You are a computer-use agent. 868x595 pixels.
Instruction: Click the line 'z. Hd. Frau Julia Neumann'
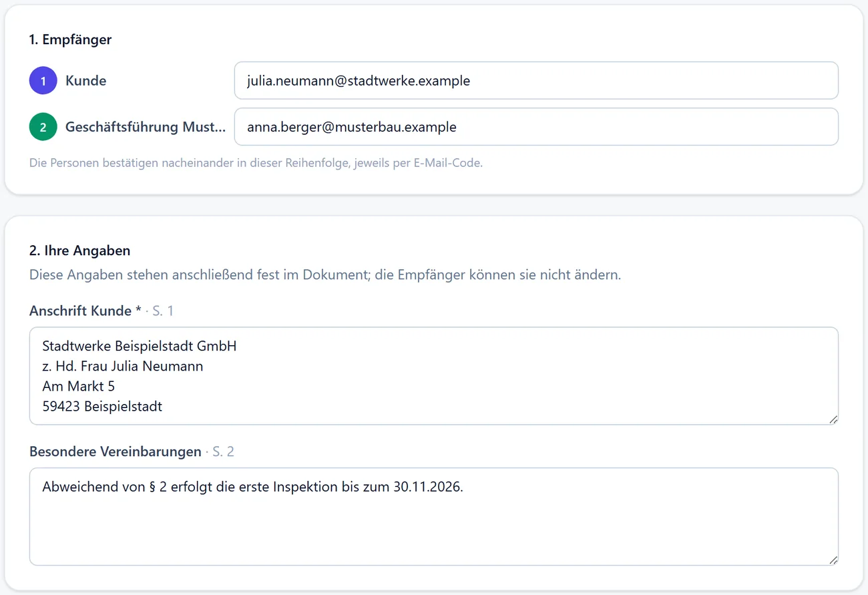(x=123, y=366)
